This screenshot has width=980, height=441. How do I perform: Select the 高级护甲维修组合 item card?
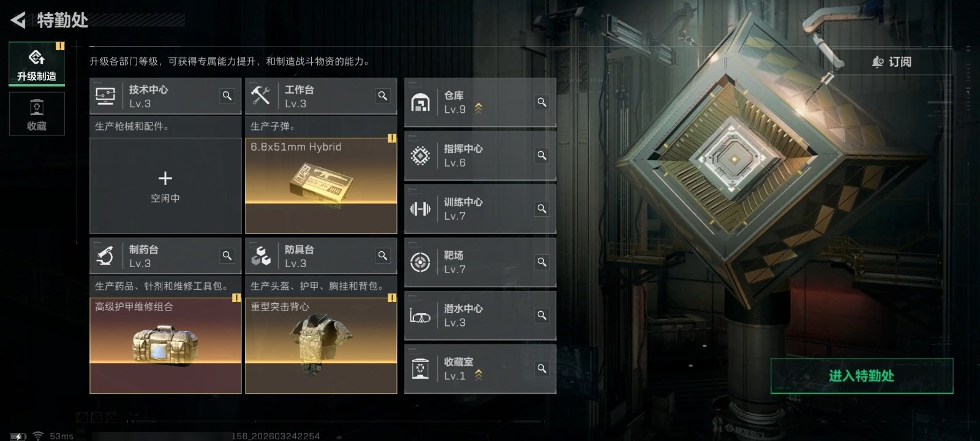coord(165,345)
